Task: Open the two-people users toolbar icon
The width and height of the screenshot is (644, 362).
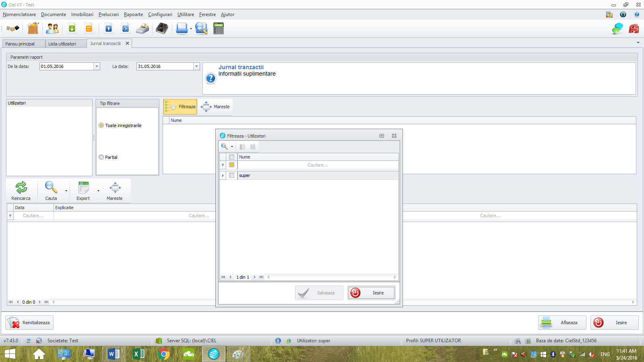Action: pyautogui.click(x=52, y=29)
